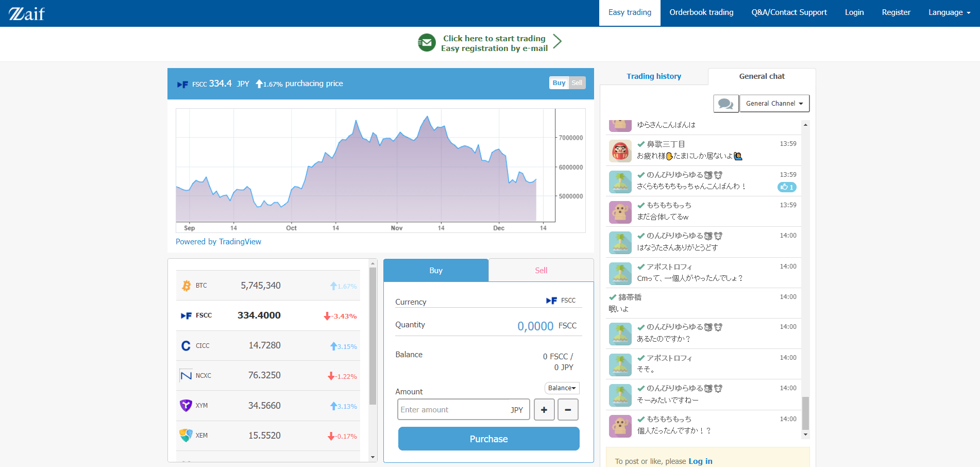
Task: Switch to Trading history tab
Action: click(654, 76)
